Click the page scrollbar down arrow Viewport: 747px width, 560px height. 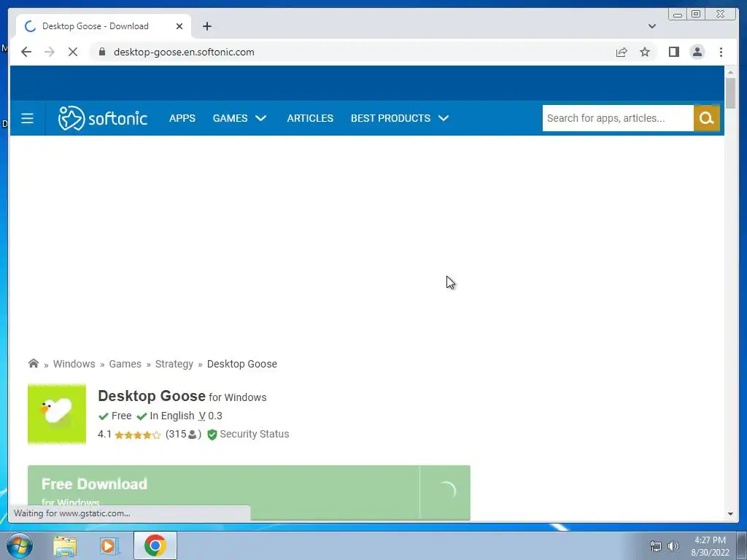click(730, 514)
